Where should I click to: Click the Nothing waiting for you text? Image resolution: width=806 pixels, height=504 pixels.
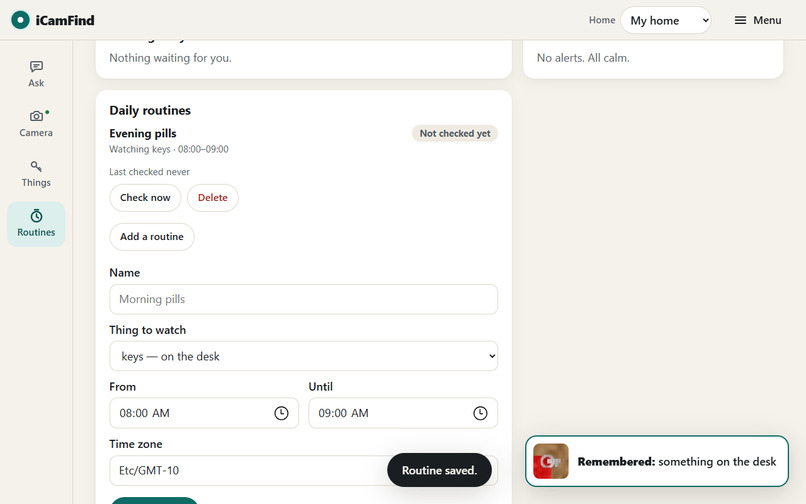click(x=170, y=58)
